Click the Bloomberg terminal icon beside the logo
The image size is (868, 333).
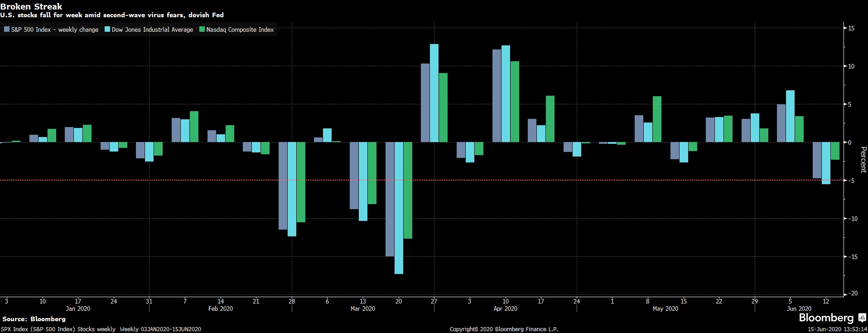coord(862,318)
